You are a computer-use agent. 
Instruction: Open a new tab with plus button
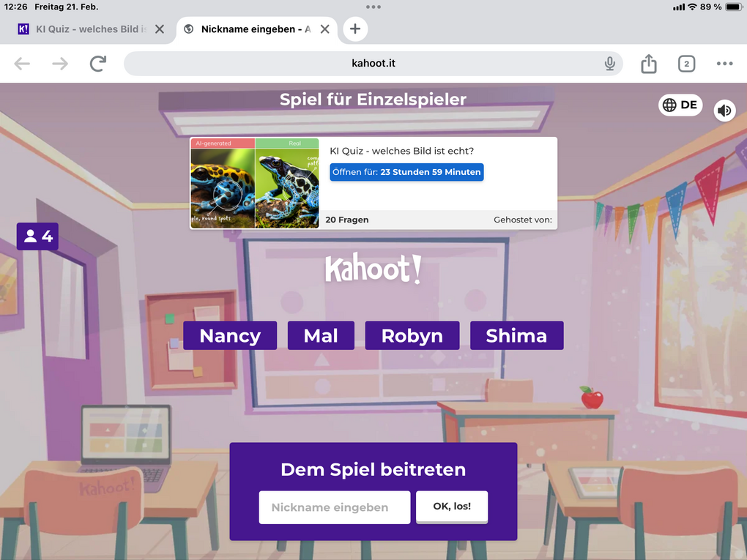coord(355,29)
